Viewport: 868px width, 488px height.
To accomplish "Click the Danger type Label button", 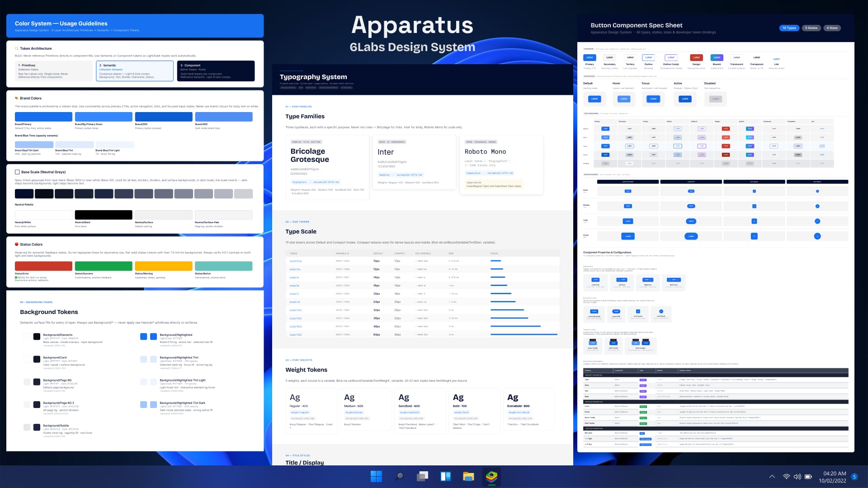I will pos(696,57).
